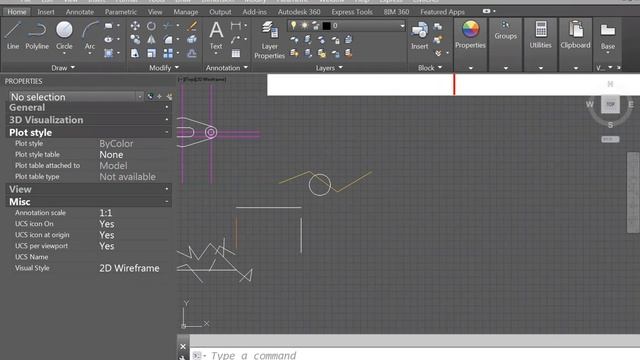
Task: Click layer 0 black color swatch
Action: coord(327,26)
